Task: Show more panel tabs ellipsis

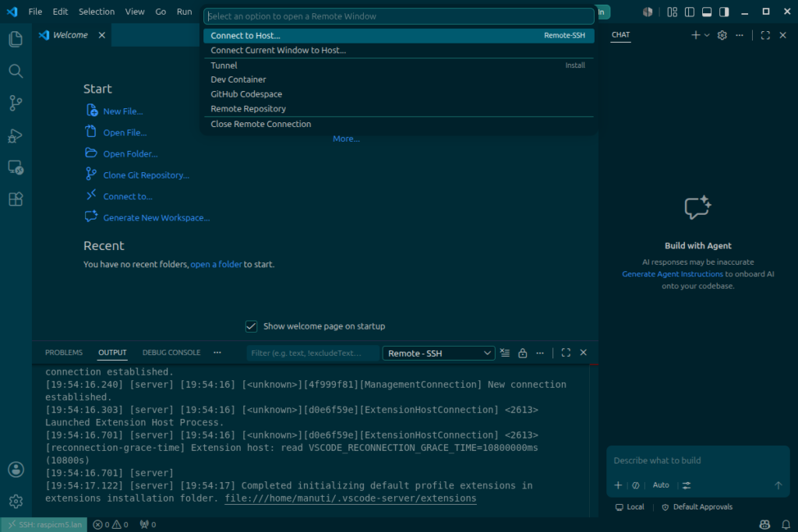Action: pyautogui.click(x=217, y=353)
